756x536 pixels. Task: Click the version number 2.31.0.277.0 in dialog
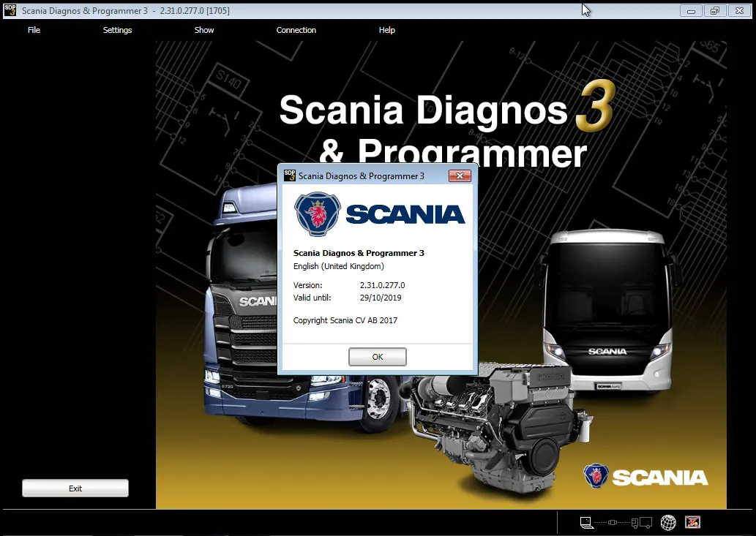pyautogui.click(x=382, y=285)
